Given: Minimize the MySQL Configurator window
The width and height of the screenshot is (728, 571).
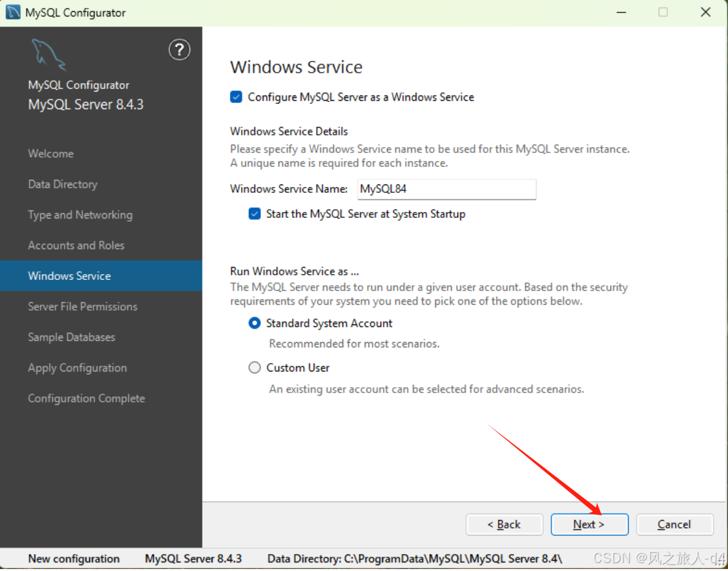Looking at the screenshot, I should coord(621,12).
